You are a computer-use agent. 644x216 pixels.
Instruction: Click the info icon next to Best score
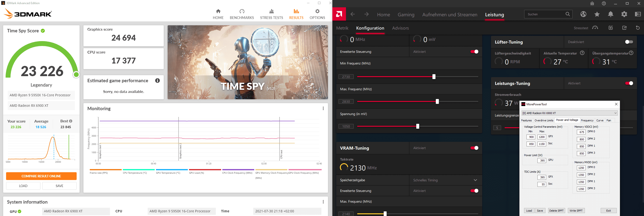pos(71,121)
